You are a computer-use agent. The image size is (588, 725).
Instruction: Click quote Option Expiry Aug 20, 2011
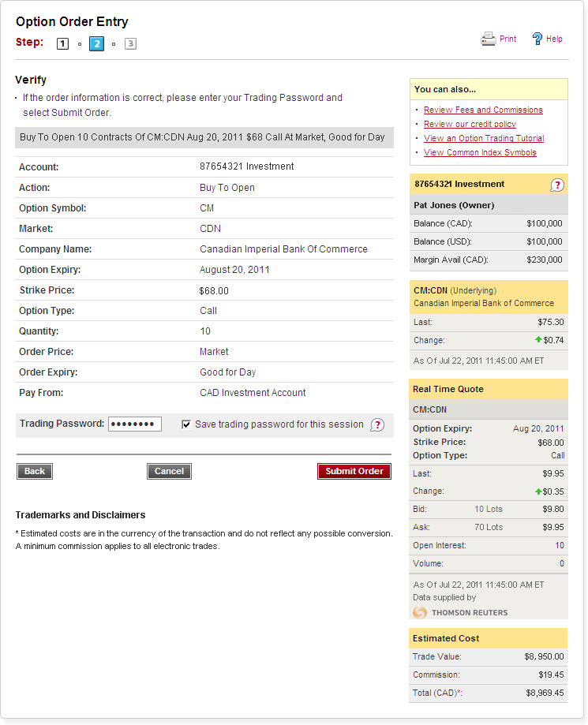click(x=538, y=428)
